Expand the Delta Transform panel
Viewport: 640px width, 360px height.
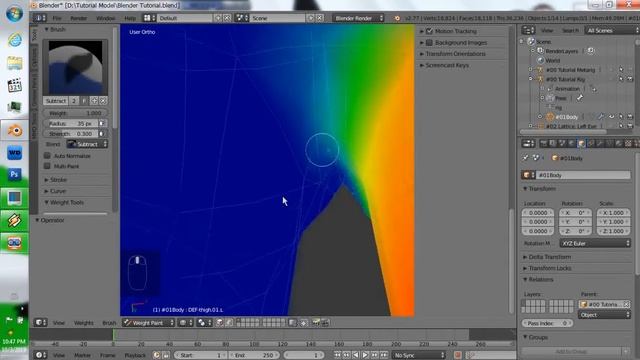tap(550, 257)
